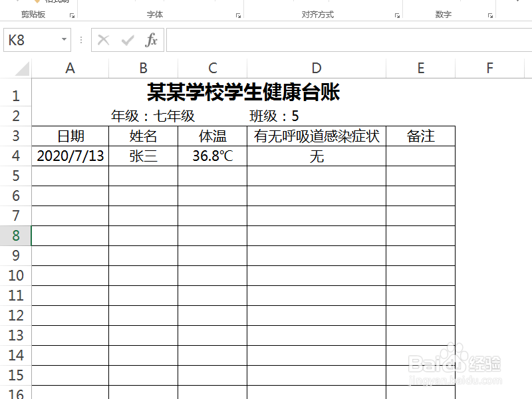The width and height of the screenshot is (532, 399).
Task: Select the 36.8℃ temperature cell
Action: (x=211, y=156)
